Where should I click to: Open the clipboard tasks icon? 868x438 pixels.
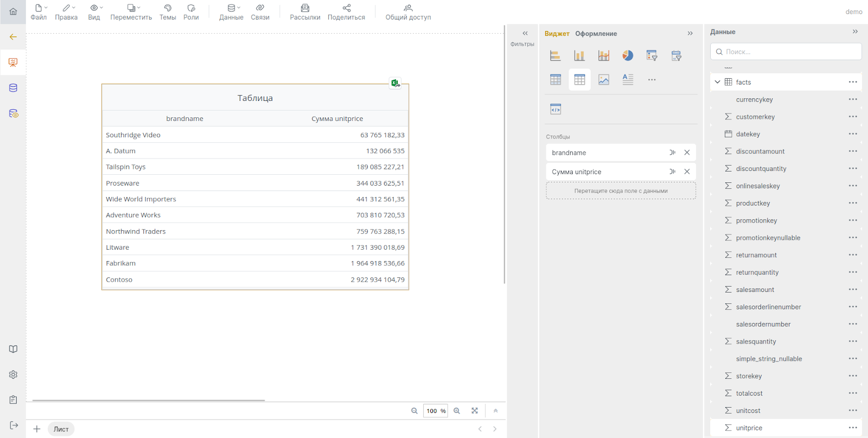pyautogui.click(x=13, y=399)
